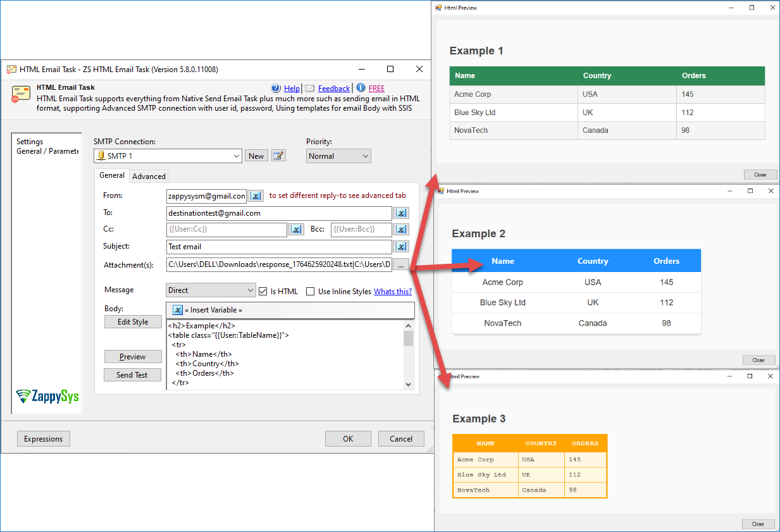This screenshot has height=532, width=780.
Task: Click variable icon next to Subject field
Action: 401,247
